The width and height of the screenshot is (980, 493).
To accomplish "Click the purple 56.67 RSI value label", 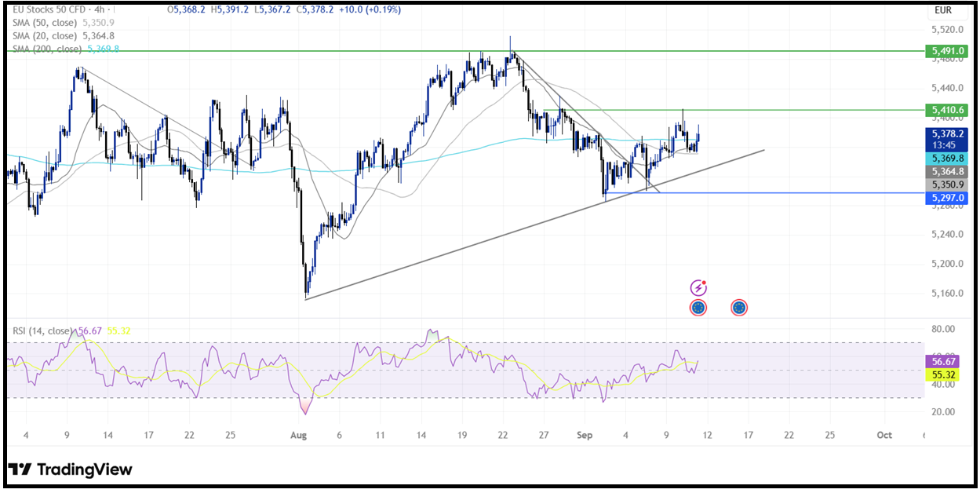I will click(x=942, y=361).
